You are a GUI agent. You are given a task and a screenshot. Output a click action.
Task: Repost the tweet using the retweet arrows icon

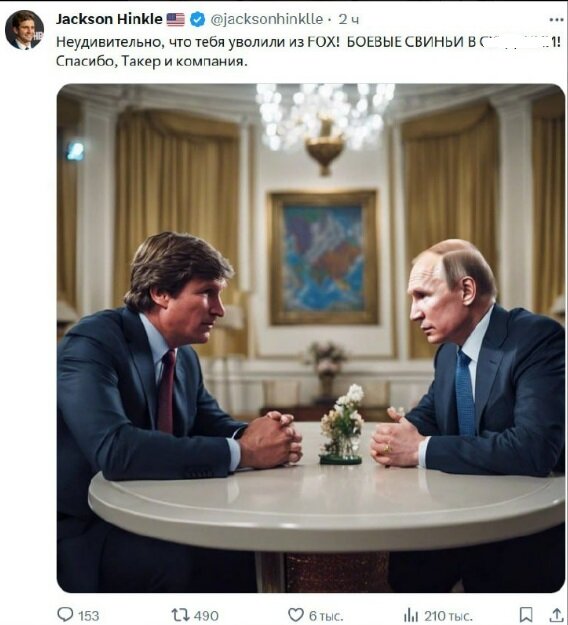[179, 615]
